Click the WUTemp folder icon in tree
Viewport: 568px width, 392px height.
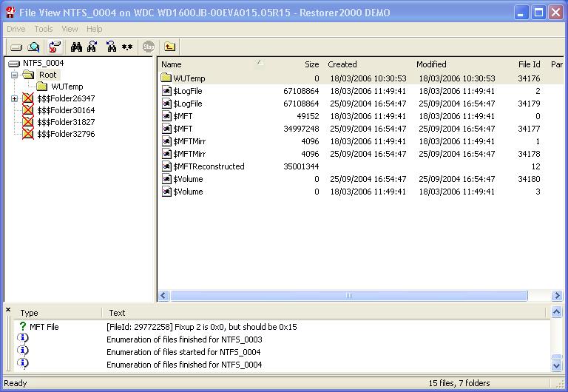point(42,87)
